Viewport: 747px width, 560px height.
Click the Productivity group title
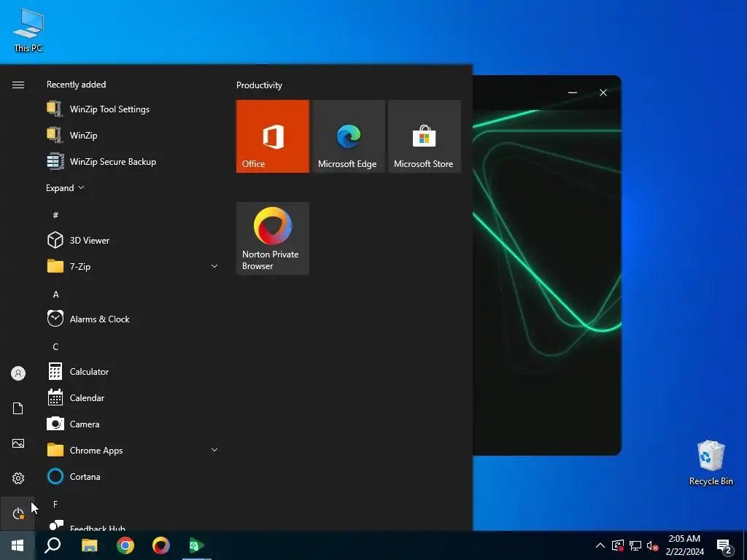[259, 85]
